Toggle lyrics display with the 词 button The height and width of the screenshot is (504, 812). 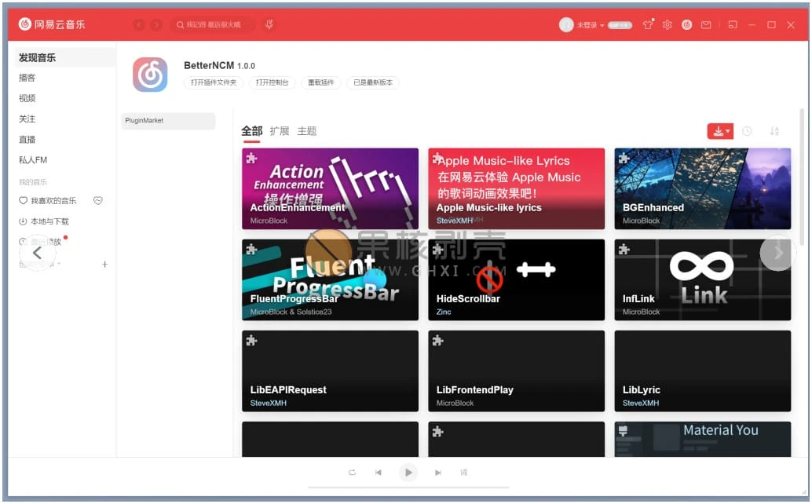tap(463, 473)
